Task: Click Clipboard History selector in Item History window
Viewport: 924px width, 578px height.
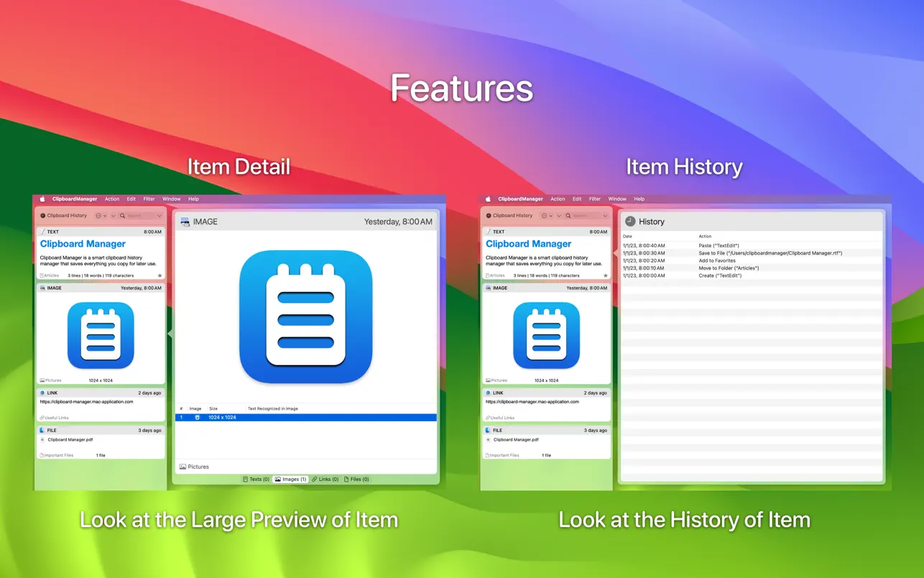Action: tap(509, 216)
